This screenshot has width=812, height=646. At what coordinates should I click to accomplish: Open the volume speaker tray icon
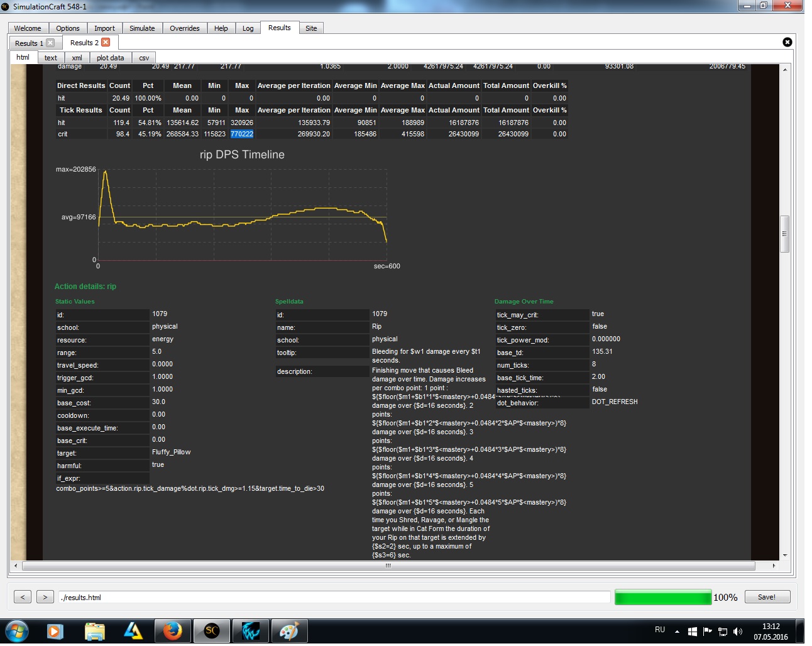[x=738, y=631]
